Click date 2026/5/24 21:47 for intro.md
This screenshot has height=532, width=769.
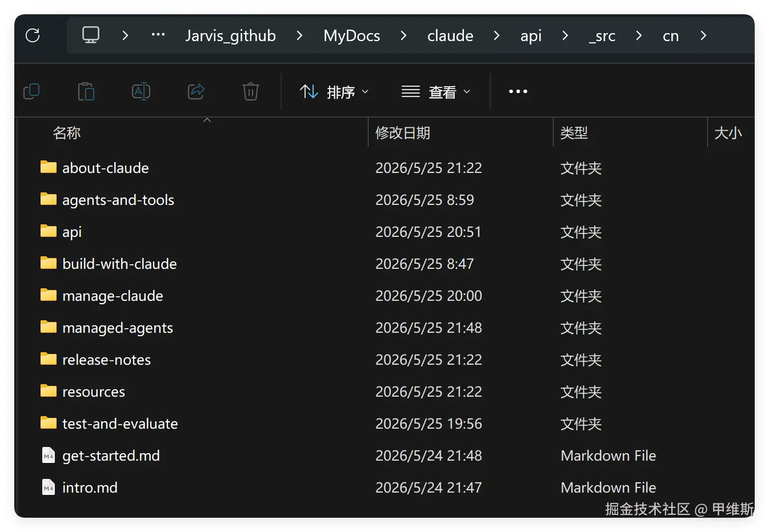(428, 487)
